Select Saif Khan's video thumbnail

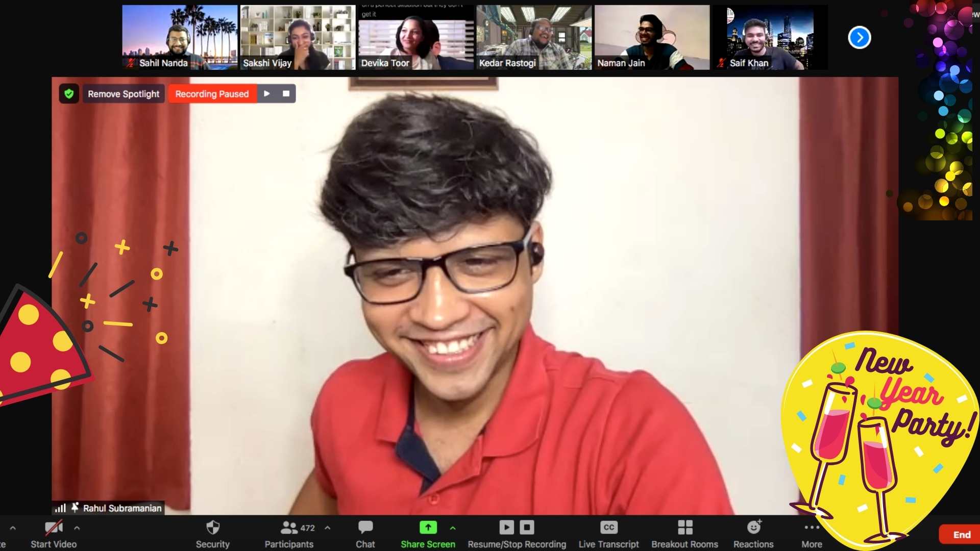coord(770,37)
